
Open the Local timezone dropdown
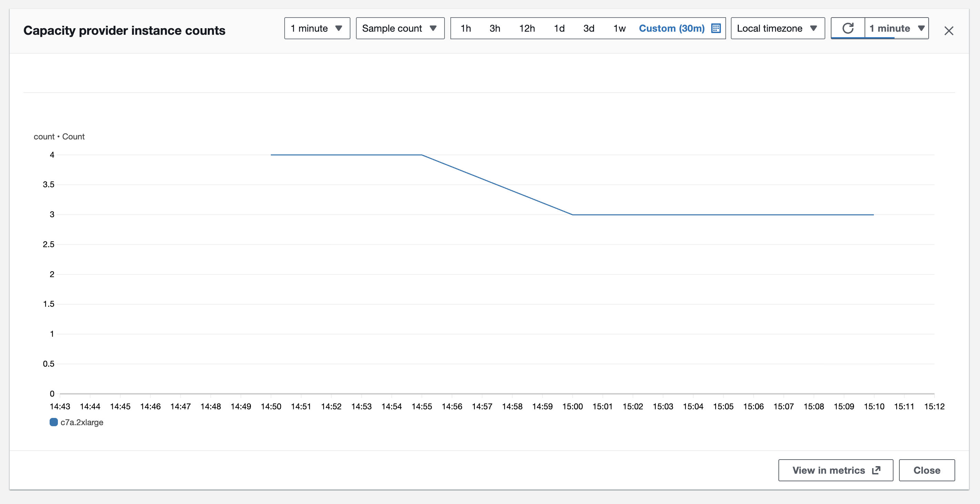coord(777,28)
